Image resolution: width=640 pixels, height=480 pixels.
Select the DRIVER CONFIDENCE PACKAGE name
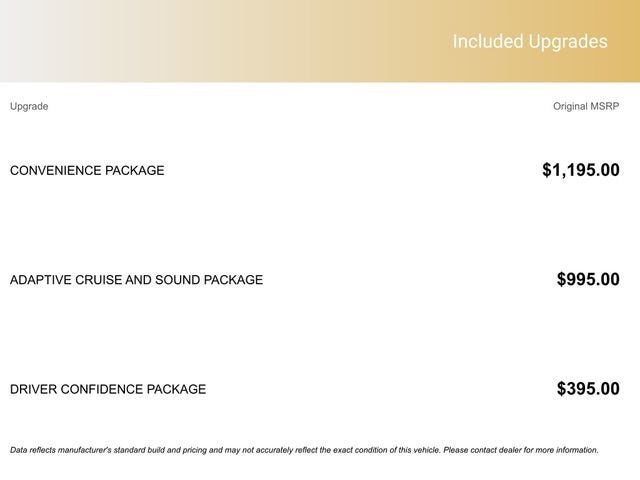coord(108,389)
